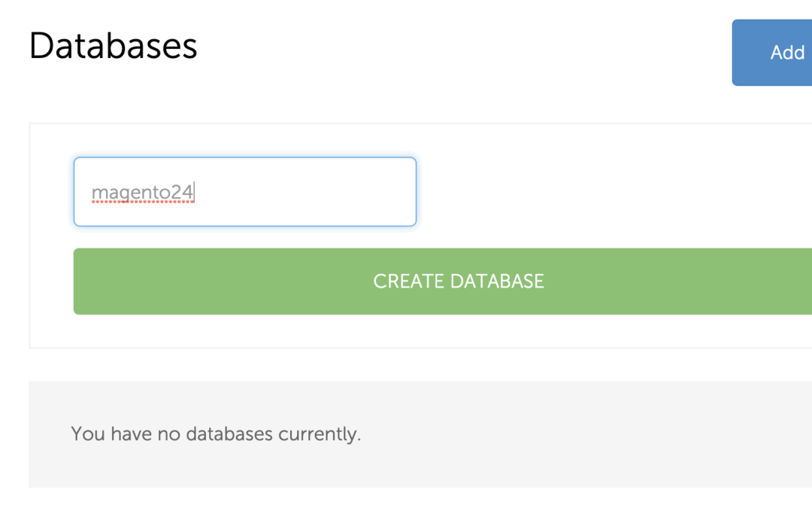Click the Databases page heading
This screenshot has width=812, height=508.
click(x=113, y=46)
